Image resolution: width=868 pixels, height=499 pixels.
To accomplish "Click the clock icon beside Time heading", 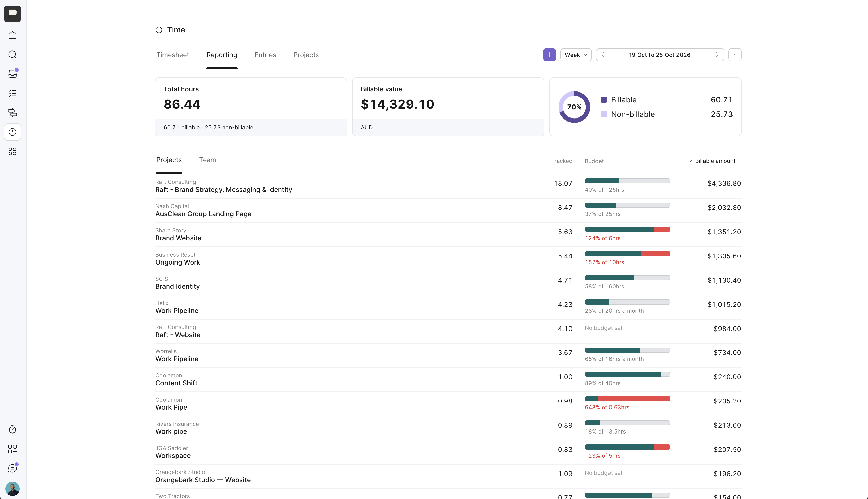I will [x=159, y=30].
